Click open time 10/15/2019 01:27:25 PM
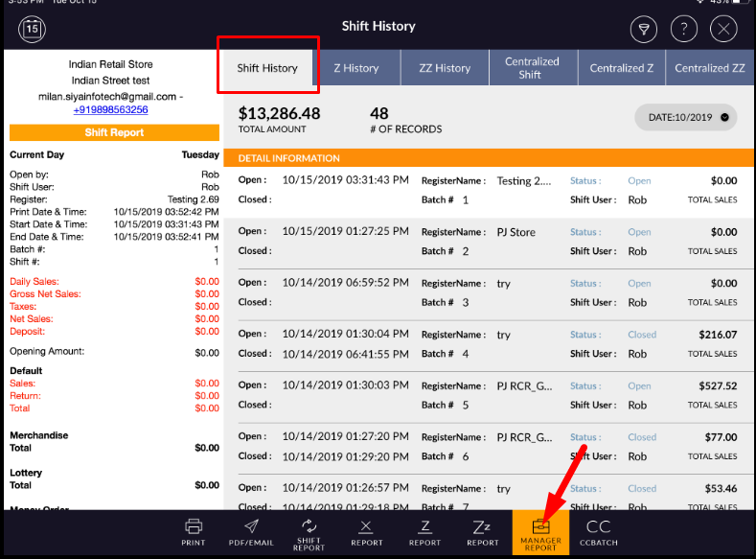Screen dimensions: 756x559 click(x=345, y=231)
